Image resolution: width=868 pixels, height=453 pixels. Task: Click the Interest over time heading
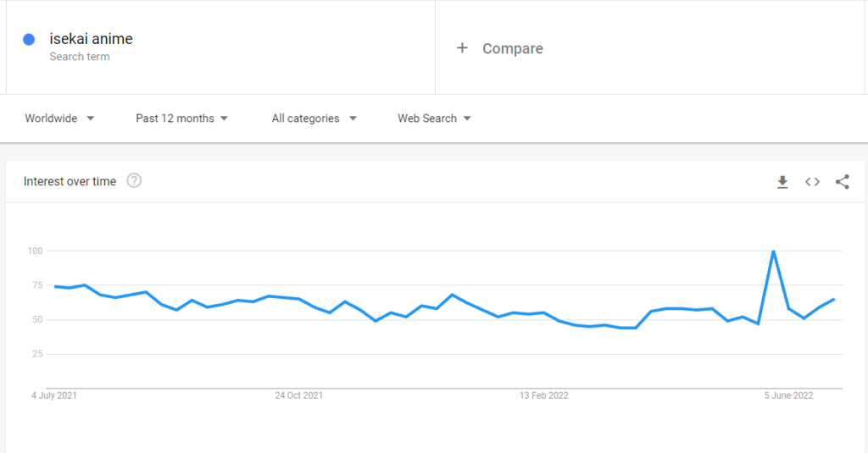(70, 181)
